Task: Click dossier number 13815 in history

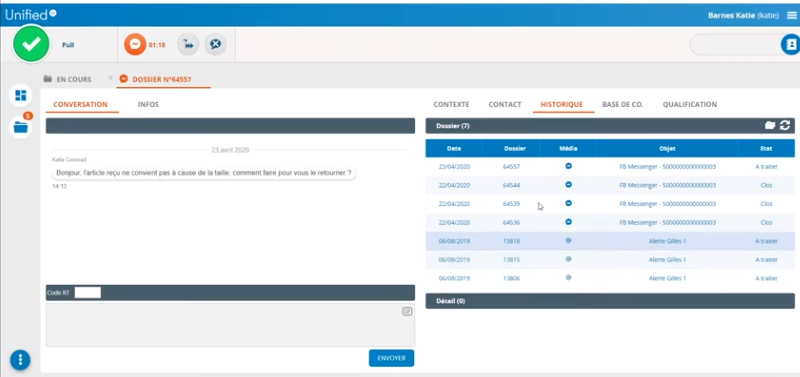Action: coord(511,260)
